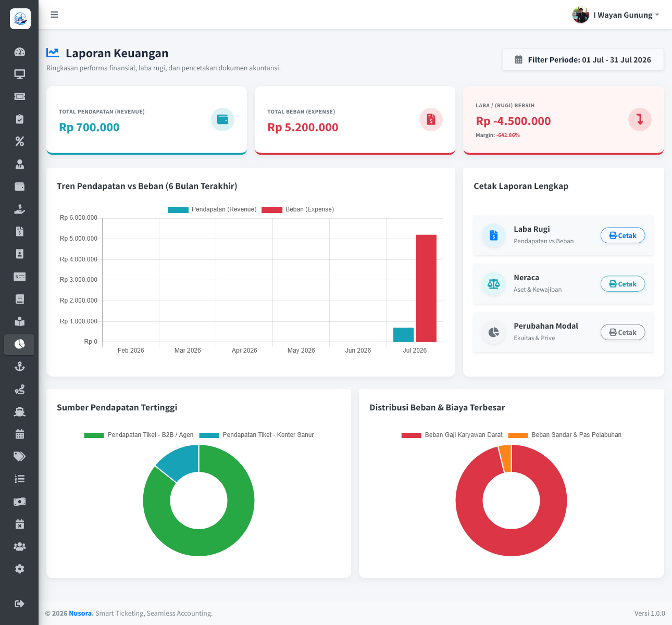
Task: Toggle Beban Sandar & Pas Pelabuhan legend
Action: [x=565, y=435]
